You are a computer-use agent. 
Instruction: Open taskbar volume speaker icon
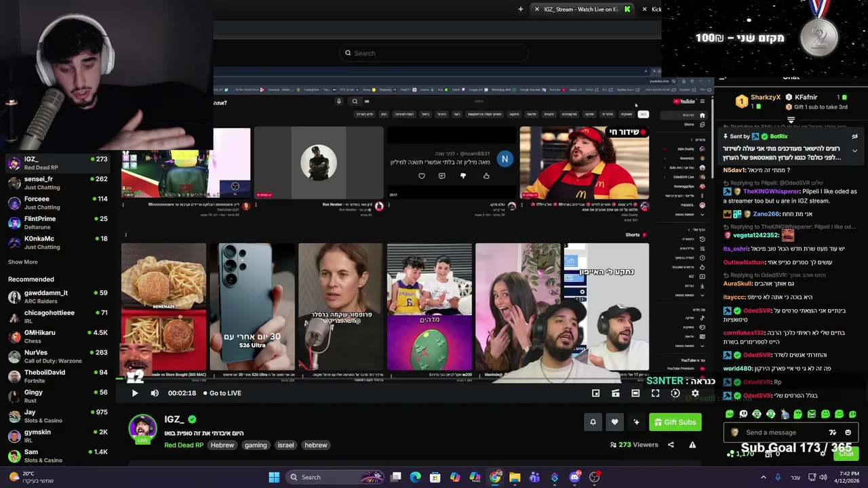(823, 477)
